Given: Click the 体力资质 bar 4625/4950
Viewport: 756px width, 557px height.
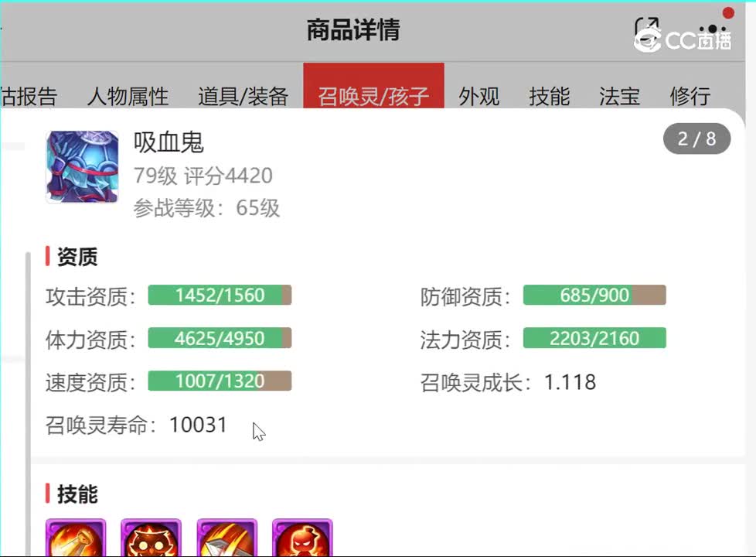Looking at the screenshot, I should [x=220, y=338].
